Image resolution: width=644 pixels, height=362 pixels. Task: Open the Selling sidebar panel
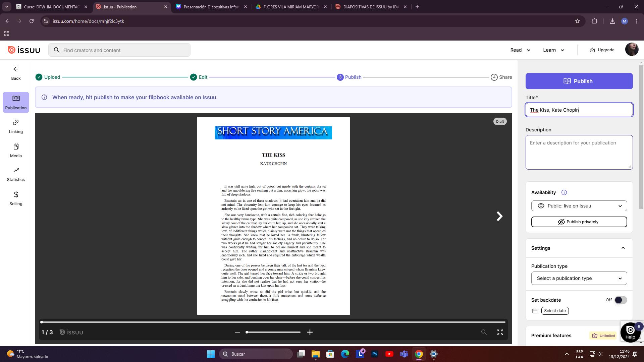[x=16, y=198]
